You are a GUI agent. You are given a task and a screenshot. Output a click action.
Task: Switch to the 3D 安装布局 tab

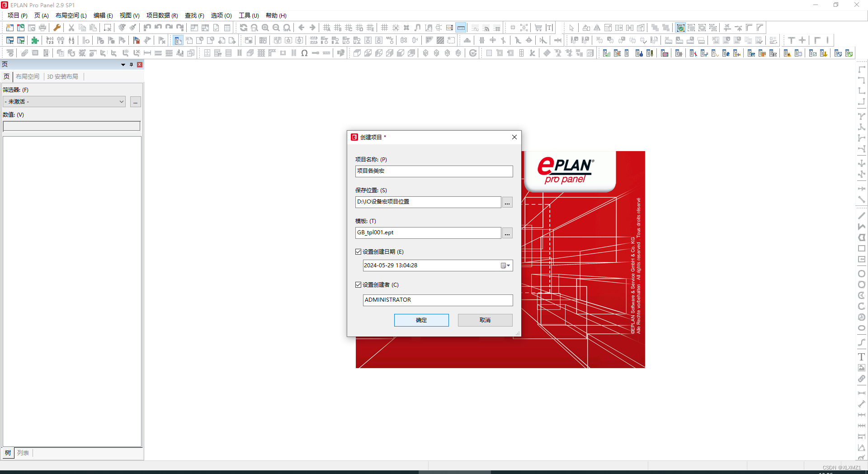[x=62, y=76]
